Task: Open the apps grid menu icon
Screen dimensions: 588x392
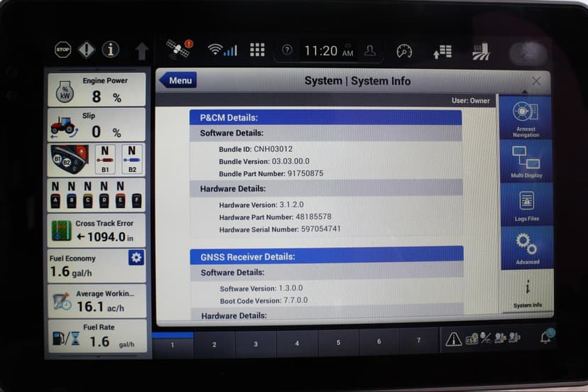Action: pos(257,50)
